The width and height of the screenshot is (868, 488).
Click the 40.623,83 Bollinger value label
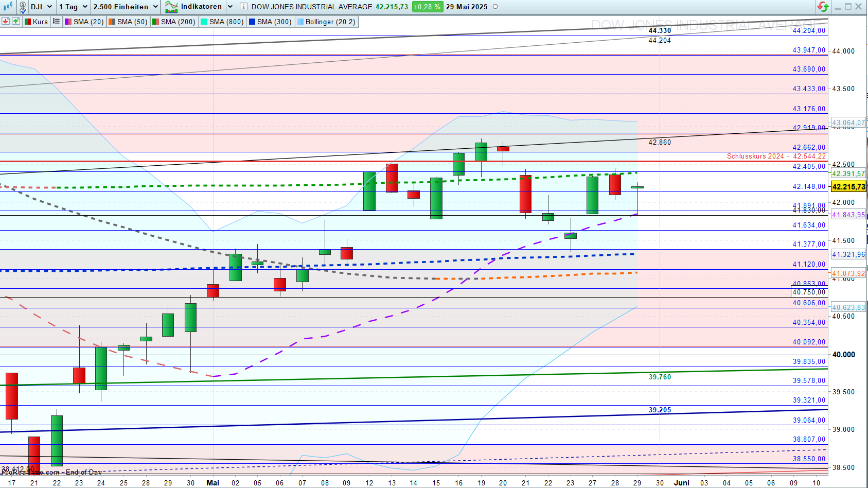[x=848, y=307]
